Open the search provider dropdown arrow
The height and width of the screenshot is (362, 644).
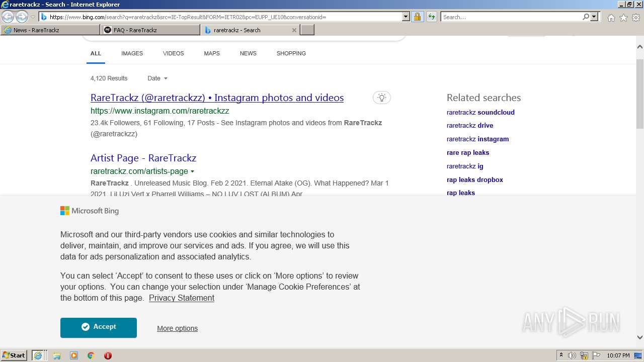pyautogui.click(x=594, y=17)
